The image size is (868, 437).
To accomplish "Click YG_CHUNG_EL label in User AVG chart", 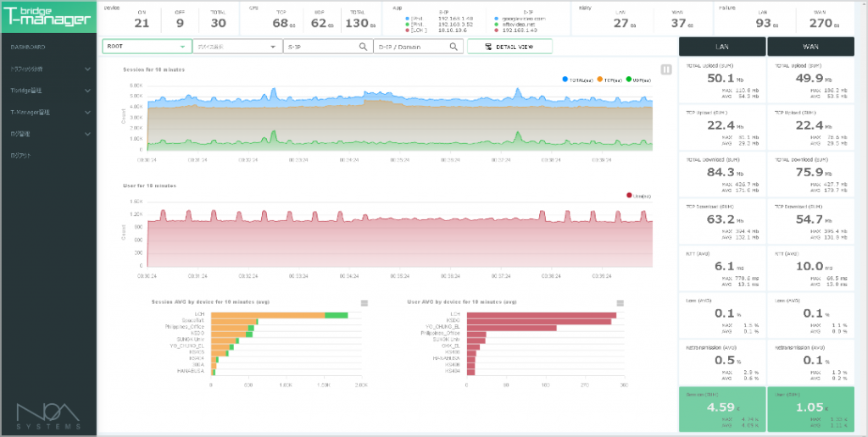I will point(442,328).
